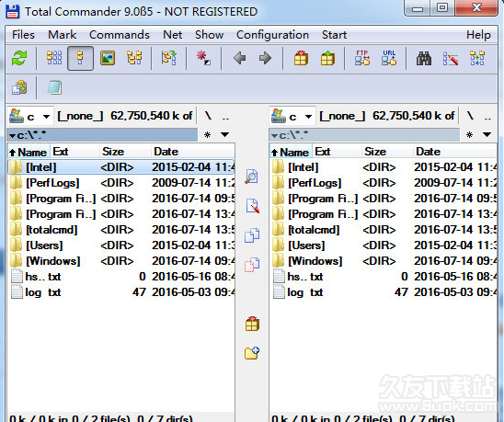Viewport: 504px width, 422px height.
Task: Click left panel path bar c:\*.*
Action: [x=102, y=135]
